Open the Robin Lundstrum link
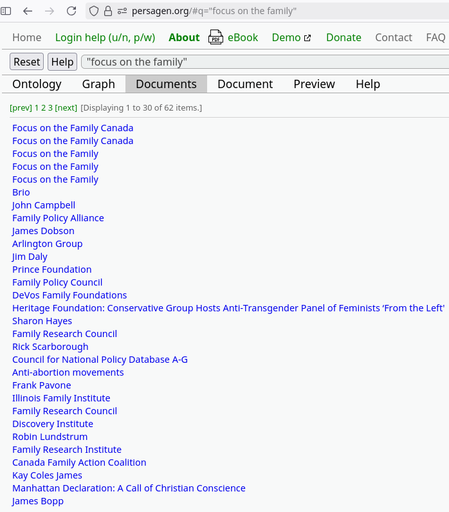Viewport: 449px width, 512px height. pos(50,437)
